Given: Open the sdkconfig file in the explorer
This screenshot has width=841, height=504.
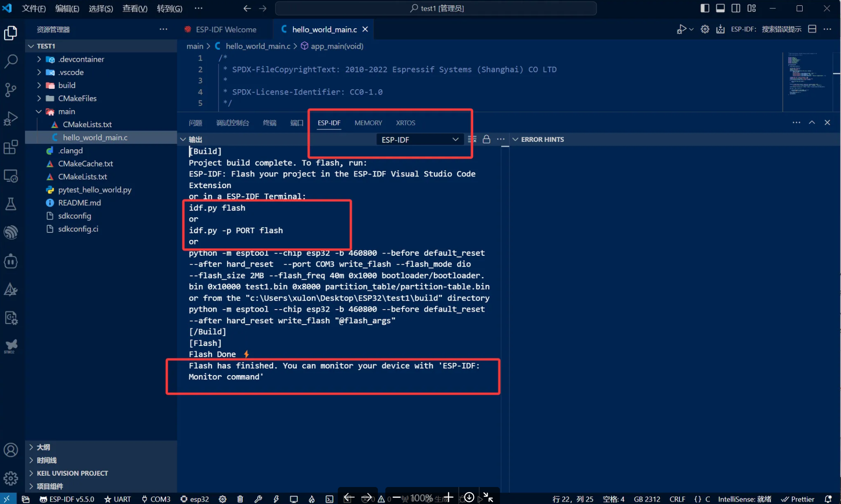Looking at the screenshot, I should click(75, 216).
